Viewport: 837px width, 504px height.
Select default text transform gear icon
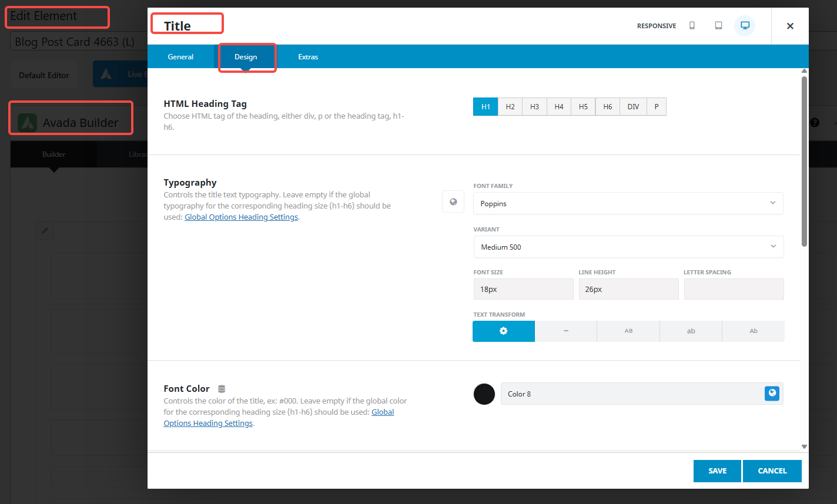(x=503, y=331)
